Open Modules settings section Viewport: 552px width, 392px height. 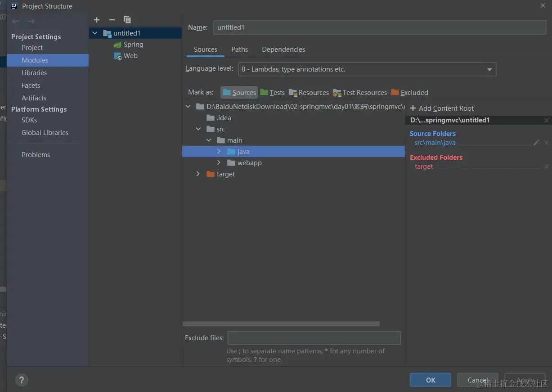click(48, 60)
